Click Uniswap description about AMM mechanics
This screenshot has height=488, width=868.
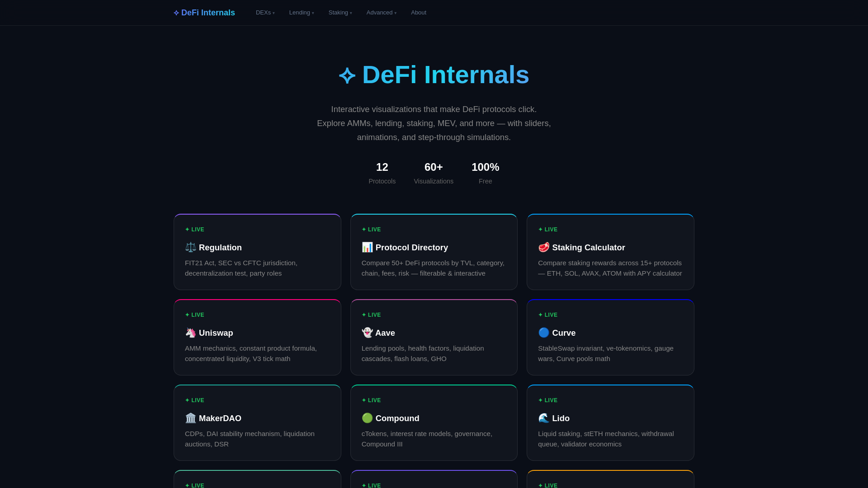(251, 353)
